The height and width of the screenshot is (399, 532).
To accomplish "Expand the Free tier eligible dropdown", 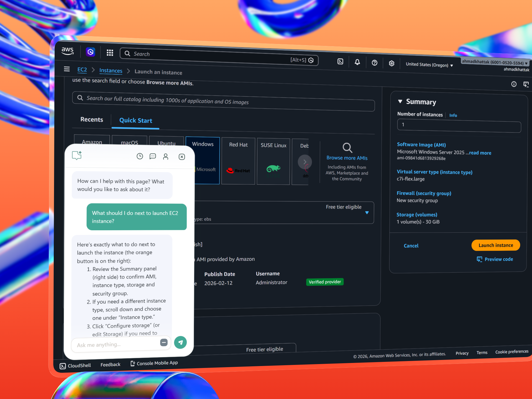I will [367, 213].
